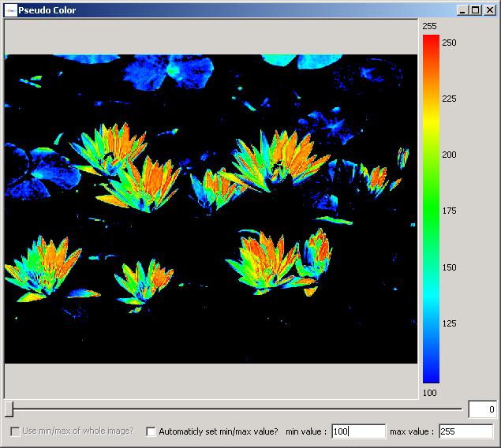Select the slider position field showing 0
Image resolution: width=501 pixels, height=448 pixels.
(481, 409)
